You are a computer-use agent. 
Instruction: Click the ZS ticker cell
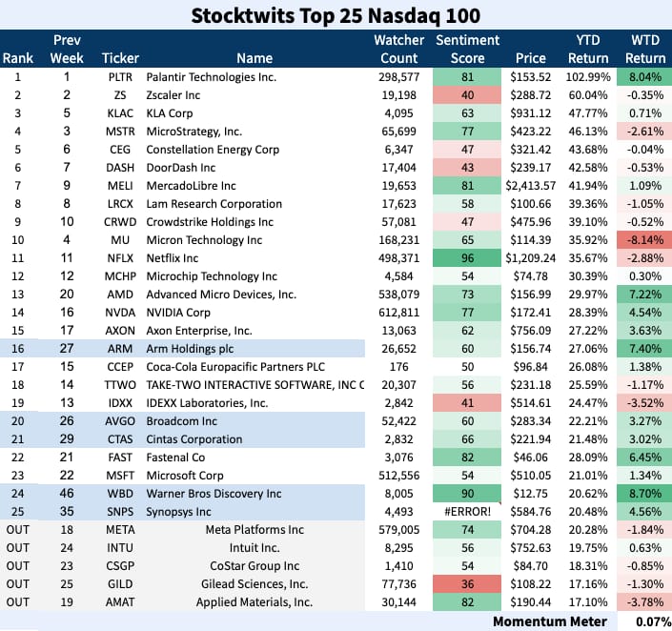(x=120, y=95)
